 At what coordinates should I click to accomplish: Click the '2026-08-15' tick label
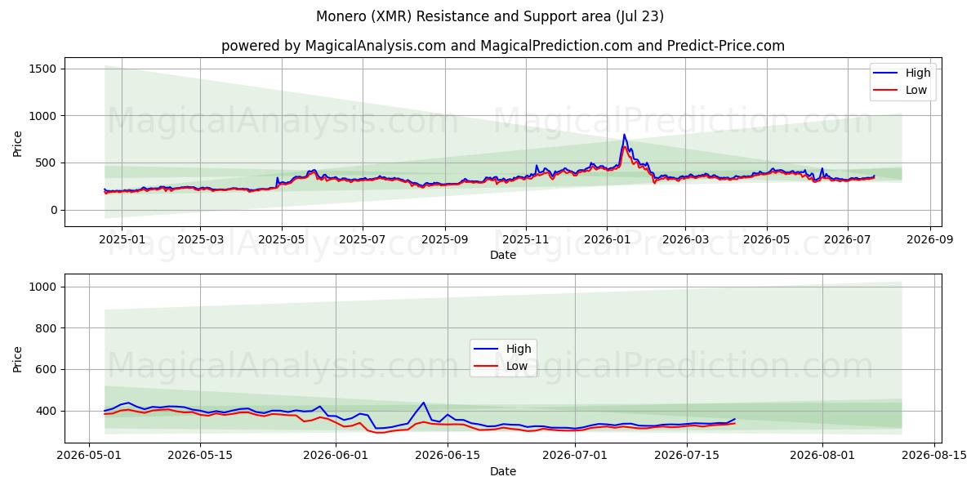click(933, 456)
